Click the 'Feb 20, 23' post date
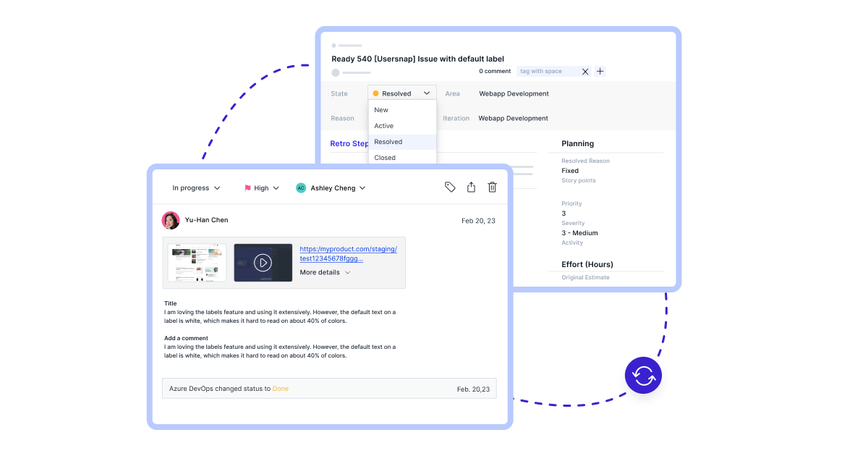The height and width of the screenshot is (456, 868). (x=478, y=221)
